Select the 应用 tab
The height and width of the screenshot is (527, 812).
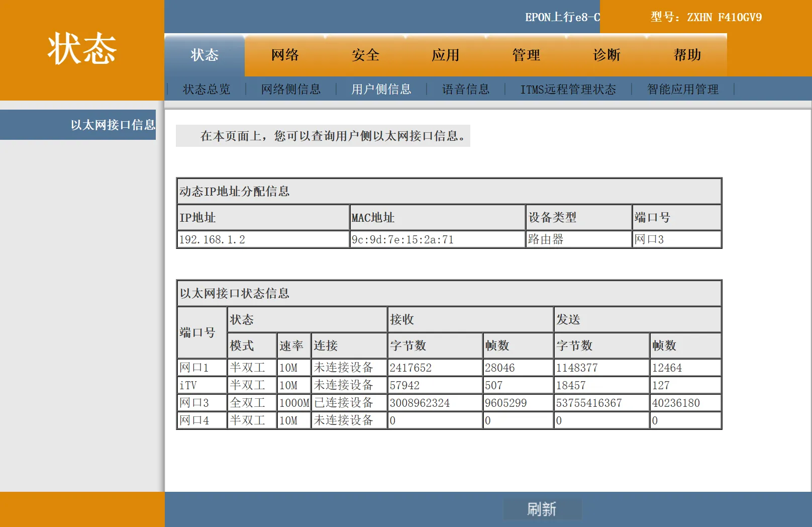[446, 55]
